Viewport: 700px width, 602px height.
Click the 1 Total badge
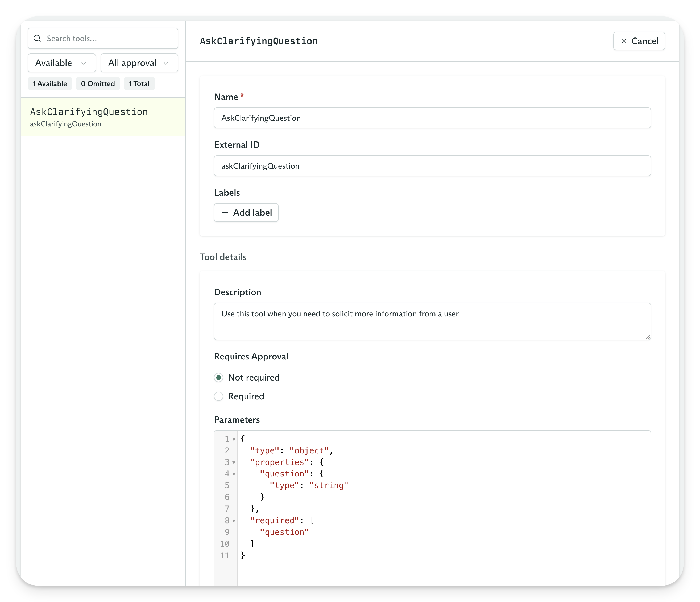click(x=139, y=84)
